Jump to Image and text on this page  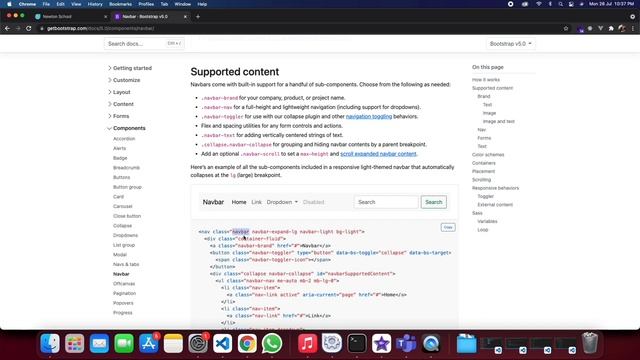coord(498,122)
